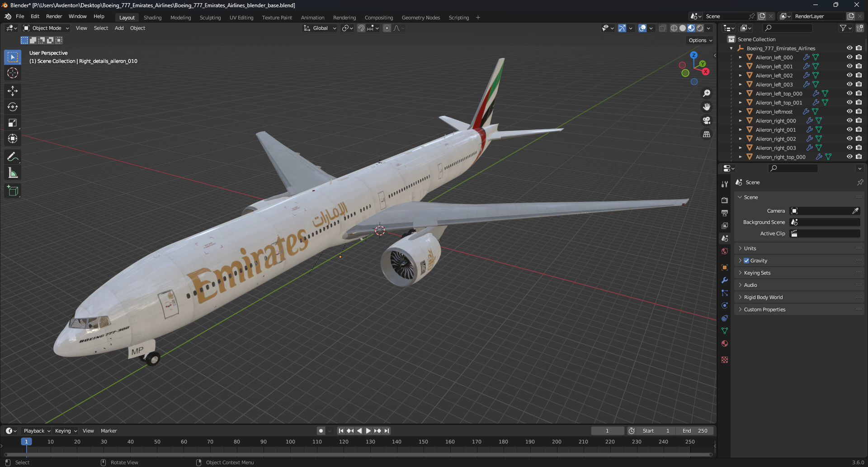Switch to rendered viewport shading
This screenshot has height=467, width=868.
(700, 28)
